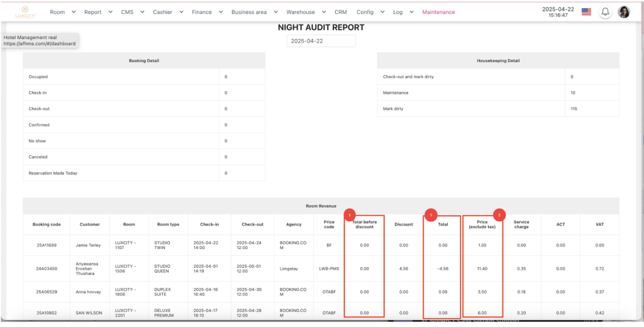Expand the Warehouse menu
Viewport: 644px width, 327px height.
click(306, 12)
